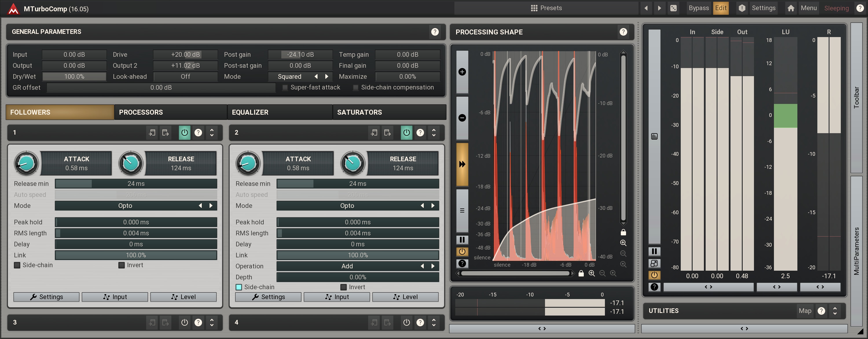The image size is (868, 339).
Task: Toggle follower 2 Side-chain checkbox
Action: point(238,287)
